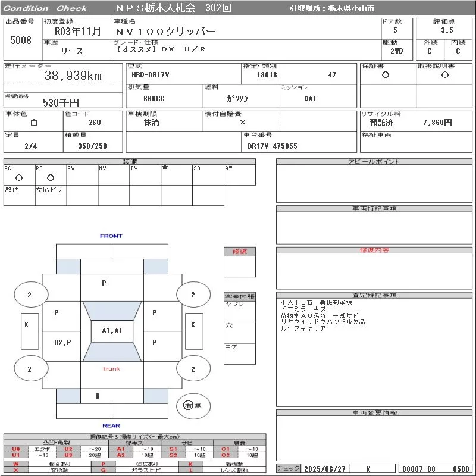476x476 pixels.
Task: Click the "REAR" label on the diagram
Action: (111, 425)
